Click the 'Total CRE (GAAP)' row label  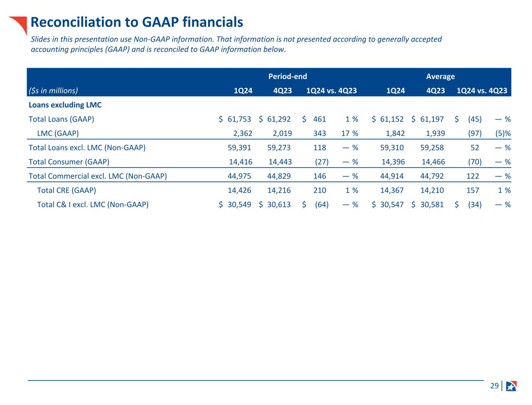point(66,190)
